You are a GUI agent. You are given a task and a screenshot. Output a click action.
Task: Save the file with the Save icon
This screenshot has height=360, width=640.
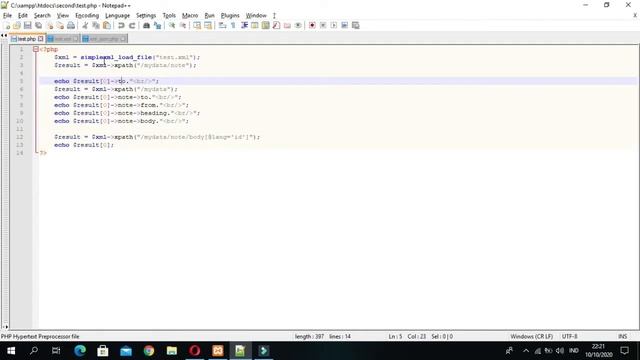(x=28, y=25)
